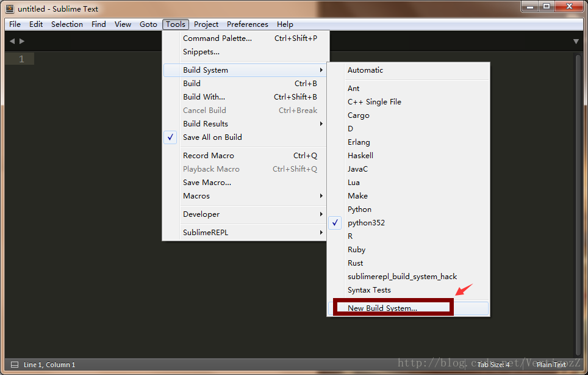The width and height of the screenshot is (588, 375).
Task: Open the Selection menu
Action: (x=67, y=24)
